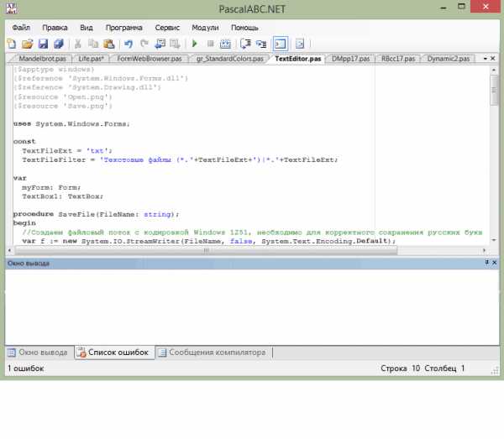Image resolution: width=504 pixels, height=439 pixels.
Task: Copy selection with the toolbar copy icon
Action: coord(93,44)
